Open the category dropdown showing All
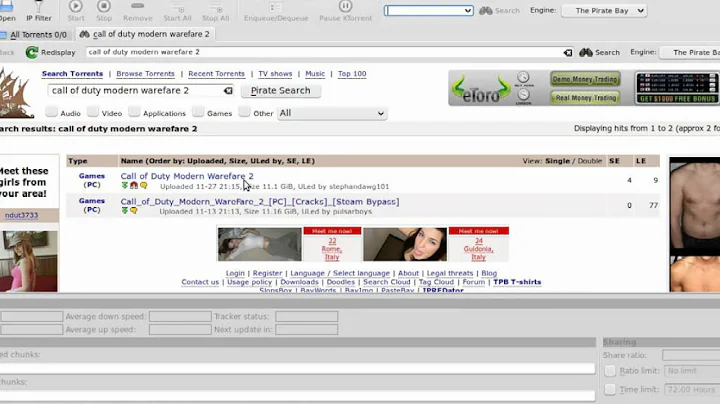This screenshot has width=720, height=404. 332,113
